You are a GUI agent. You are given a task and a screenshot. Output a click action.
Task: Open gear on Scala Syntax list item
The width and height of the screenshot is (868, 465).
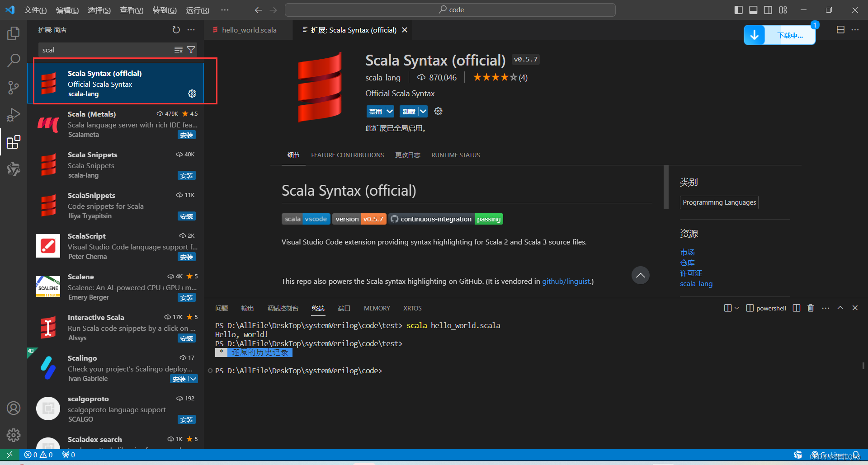coord(192,94)
